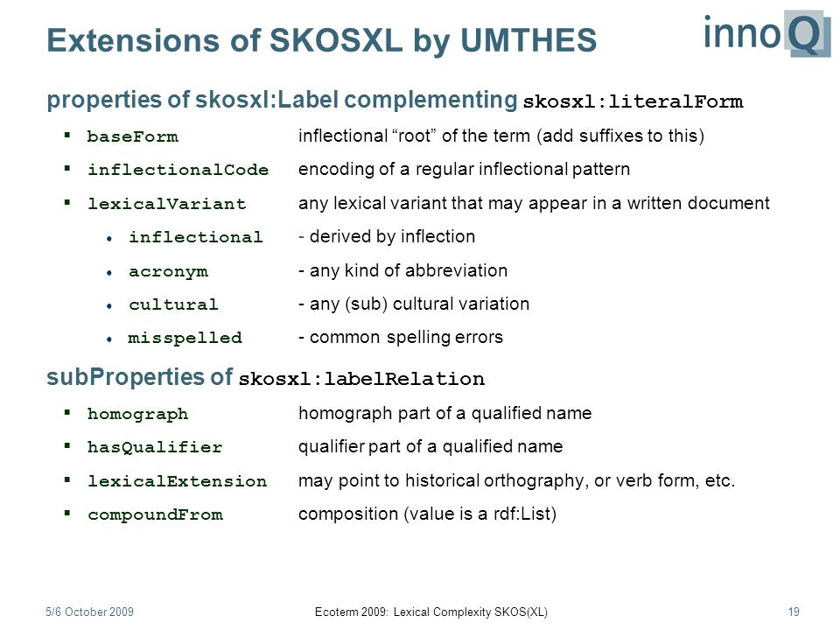Click the homograph property term
Screen dimensions: 840x630
click(x=137, y=414)
